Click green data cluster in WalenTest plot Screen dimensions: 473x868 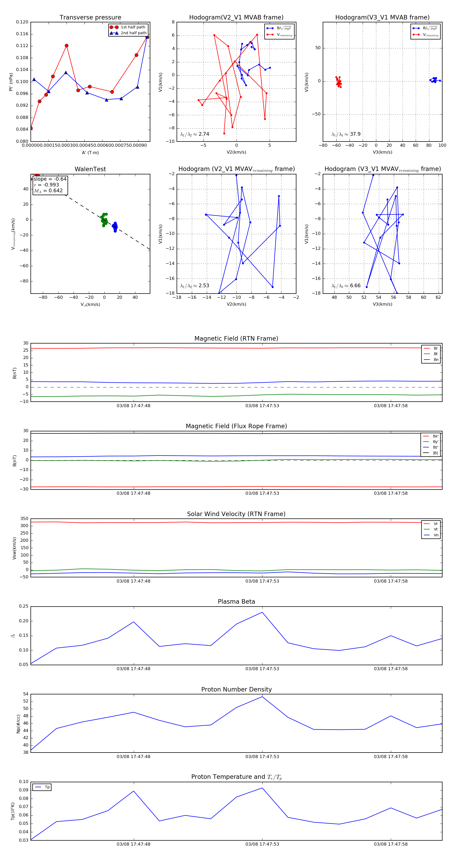tap(104, 219)
